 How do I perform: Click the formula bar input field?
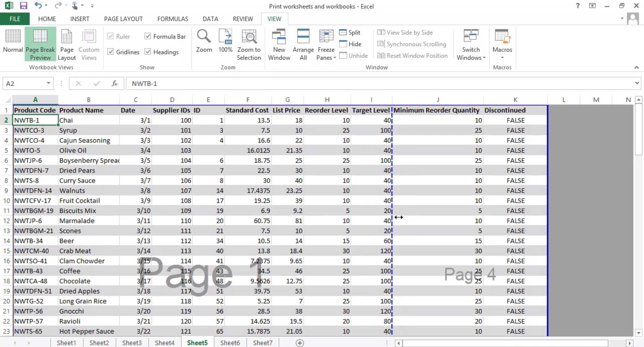click(379, 83)
